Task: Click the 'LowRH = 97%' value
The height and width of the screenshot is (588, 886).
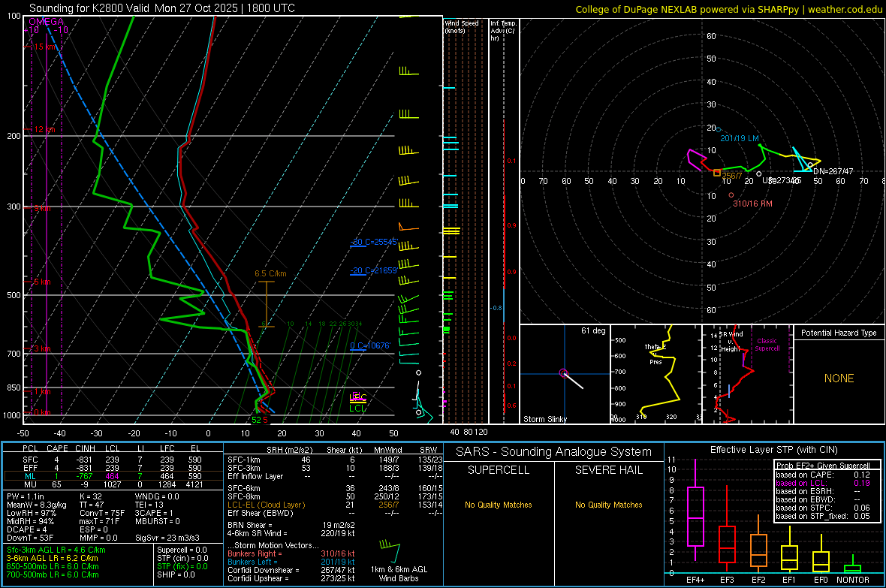Action: point(31,513)
